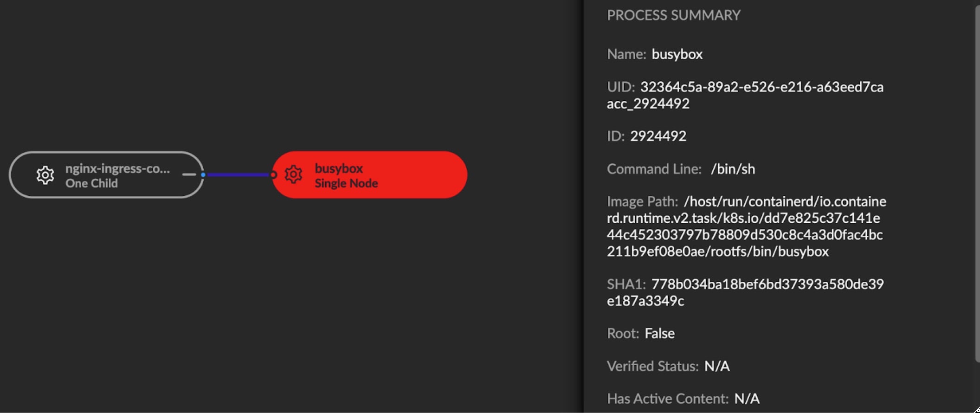
Task: Click the Command Line value /bin/sh
Action: [x=733, y=169]
